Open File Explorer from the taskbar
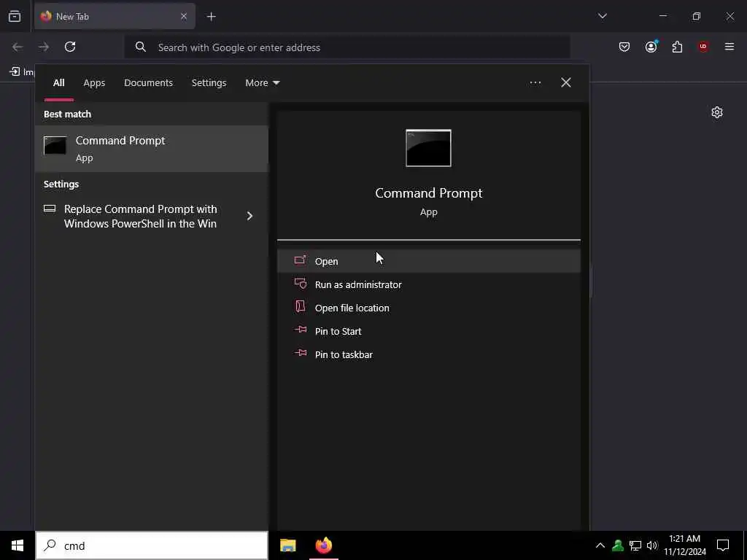The image size is (747, 560). click(287, 545)
